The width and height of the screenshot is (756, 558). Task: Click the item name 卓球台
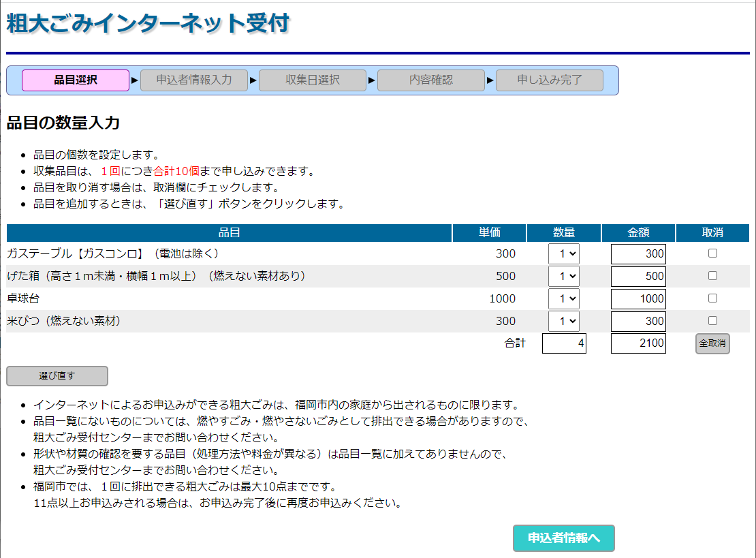pyautogui.click(x=23, y=298)
